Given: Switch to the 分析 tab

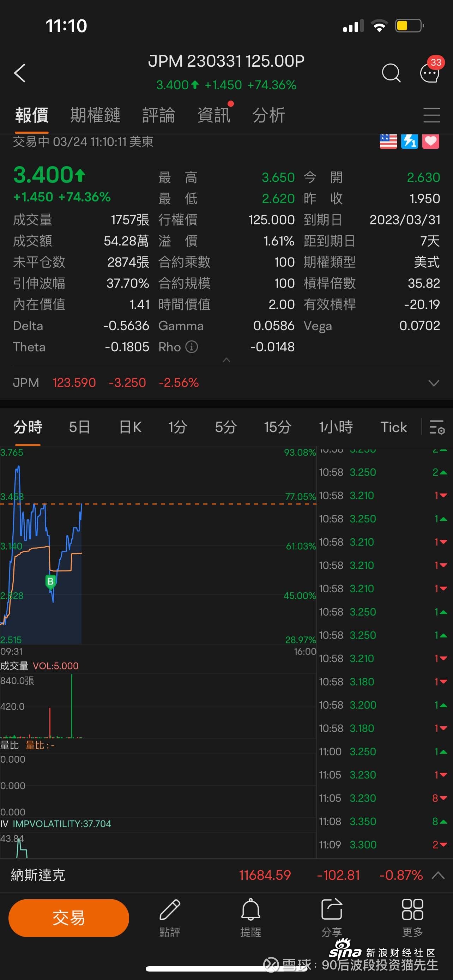Looking at the screenshot, I should pos(269,115).
